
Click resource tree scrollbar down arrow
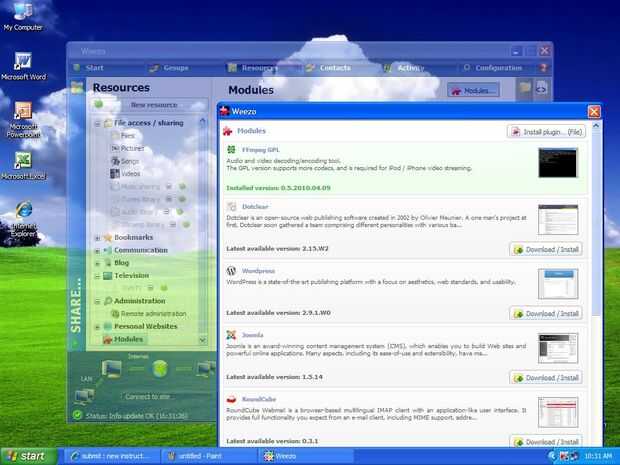[x=203, y=340]
